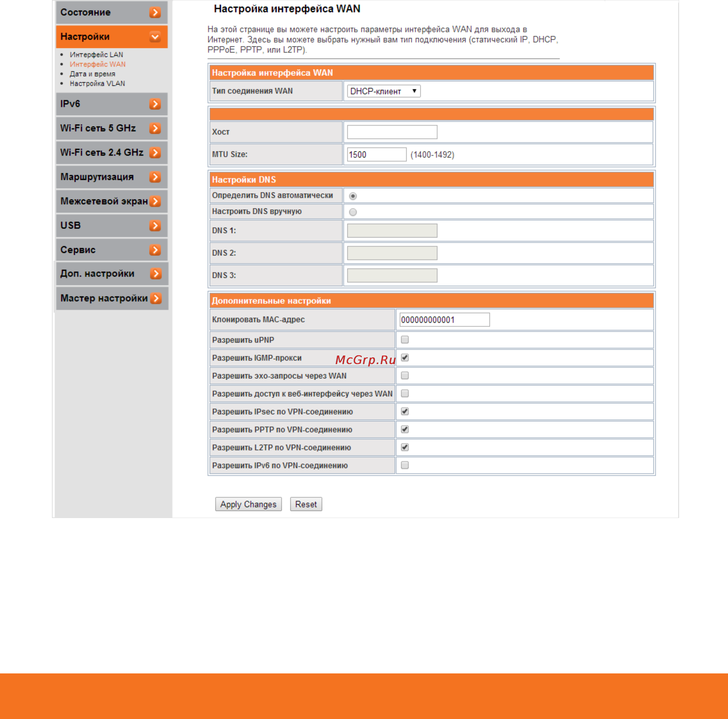
Task: Open the Сервис menu section
Action: coord(112,250)
